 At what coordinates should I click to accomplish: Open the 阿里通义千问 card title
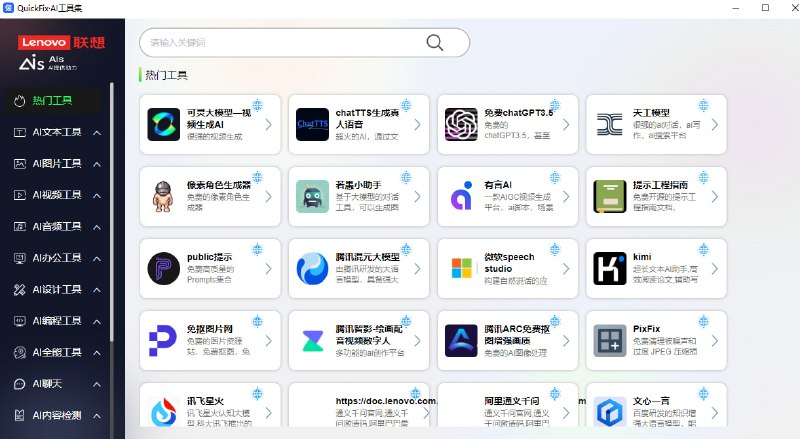512,401
